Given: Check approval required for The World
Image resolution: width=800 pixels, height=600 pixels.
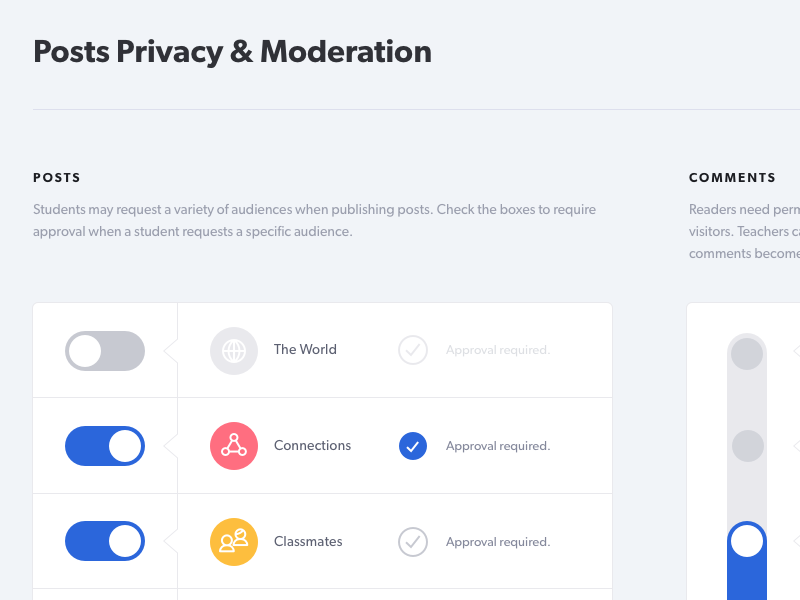Looking at the screenshot, I should tap(413, 350).
